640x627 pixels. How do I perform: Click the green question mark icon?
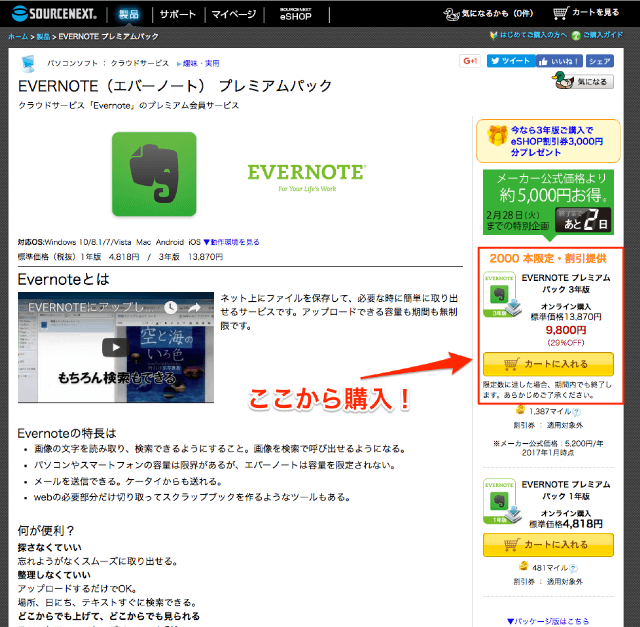[x=576, y=36]
